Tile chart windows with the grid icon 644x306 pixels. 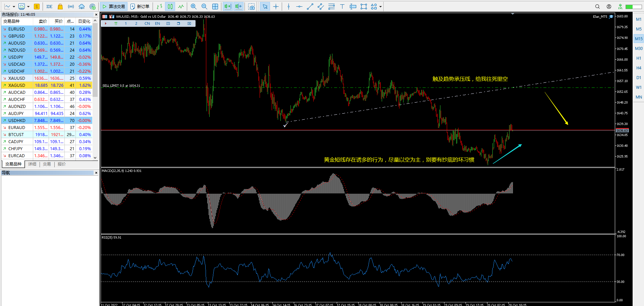coord(215,6)
